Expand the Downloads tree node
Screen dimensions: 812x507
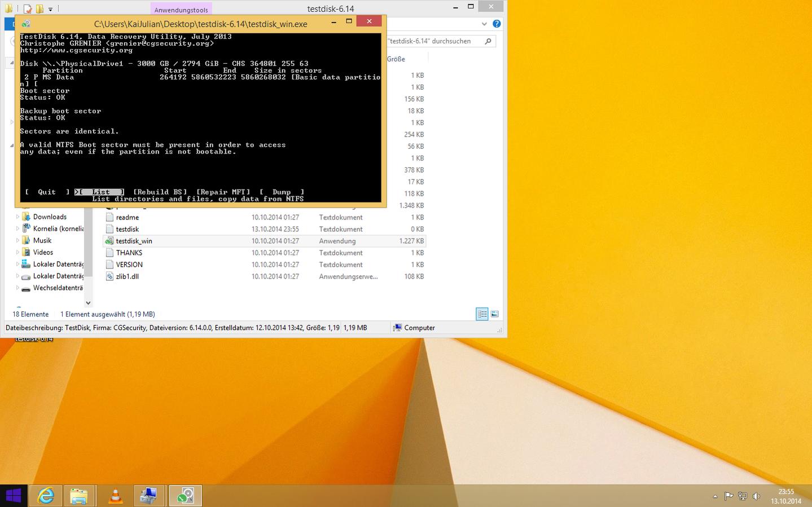coord(17,217)
